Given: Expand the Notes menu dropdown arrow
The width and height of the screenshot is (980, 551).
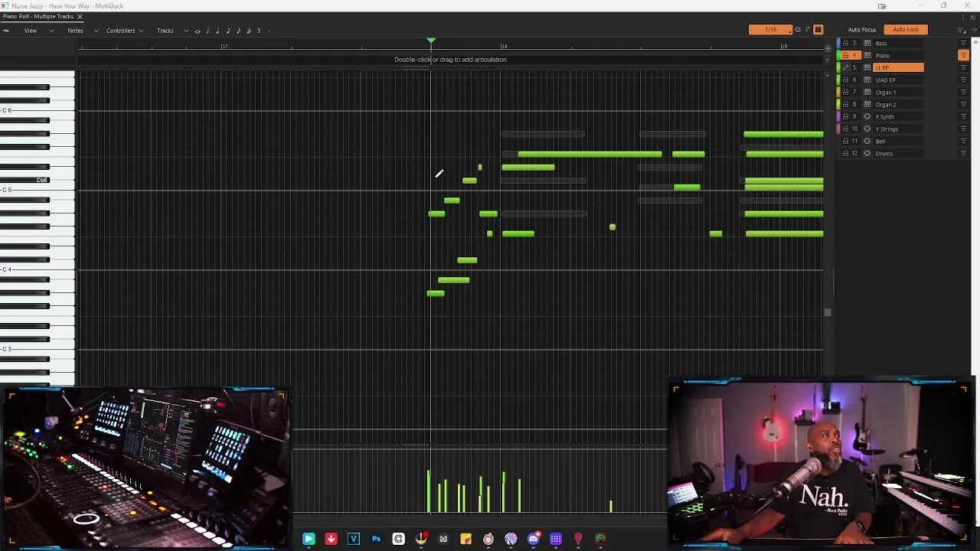Looking at the screenshot, I should coord(96,31).
